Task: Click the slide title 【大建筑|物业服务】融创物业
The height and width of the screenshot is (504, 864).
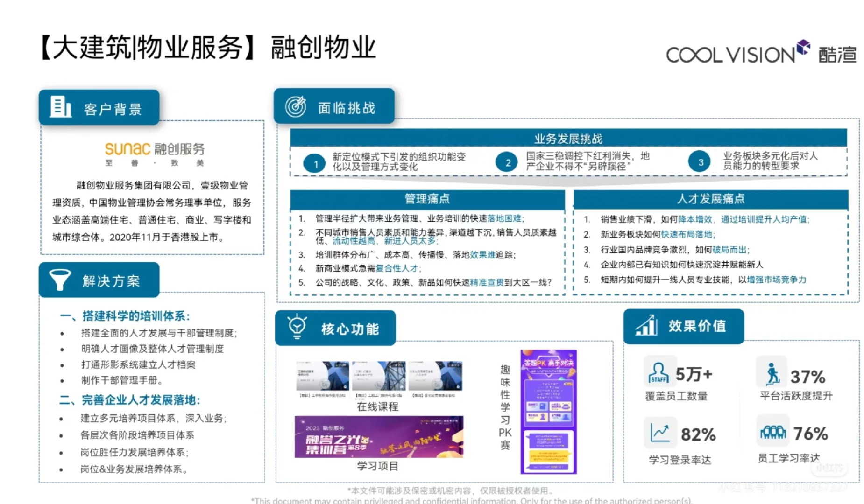Action: [x=207, y=48]
